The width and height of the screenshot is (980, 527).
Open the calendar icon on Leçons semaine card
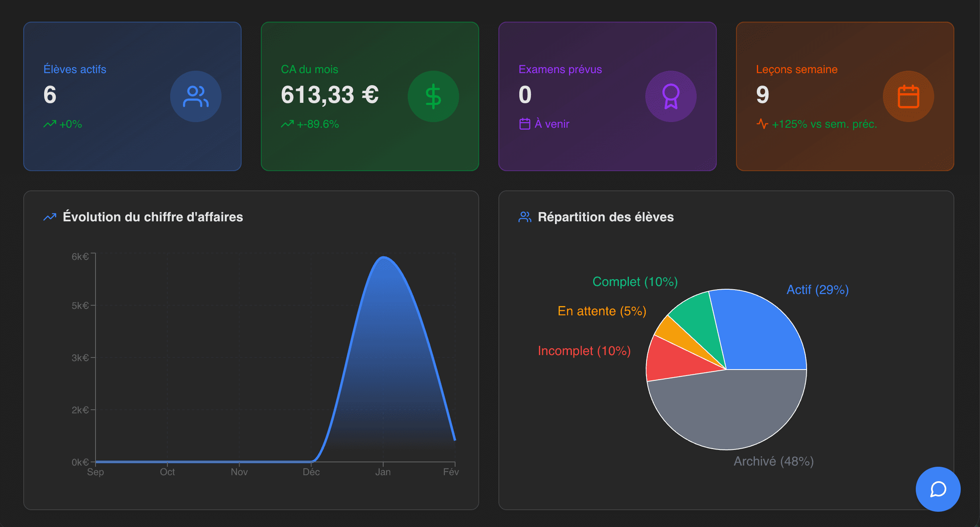point(908,96)
